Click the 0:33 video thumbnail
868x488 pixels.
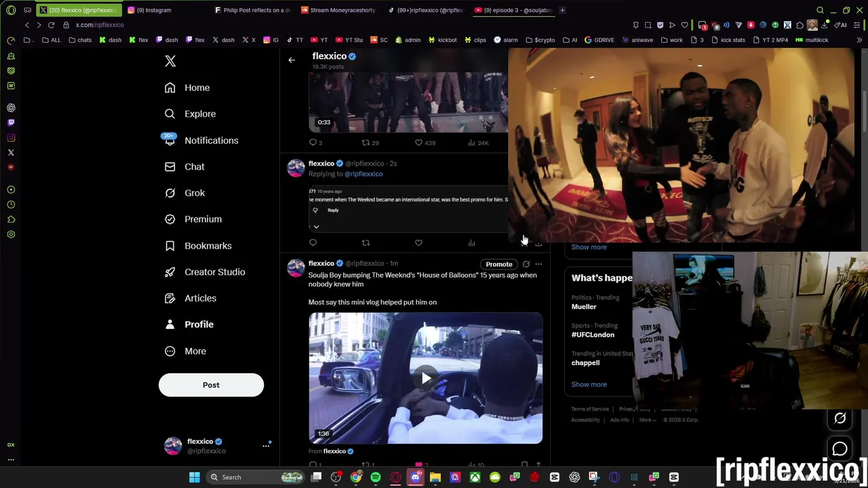pos(408,102)
